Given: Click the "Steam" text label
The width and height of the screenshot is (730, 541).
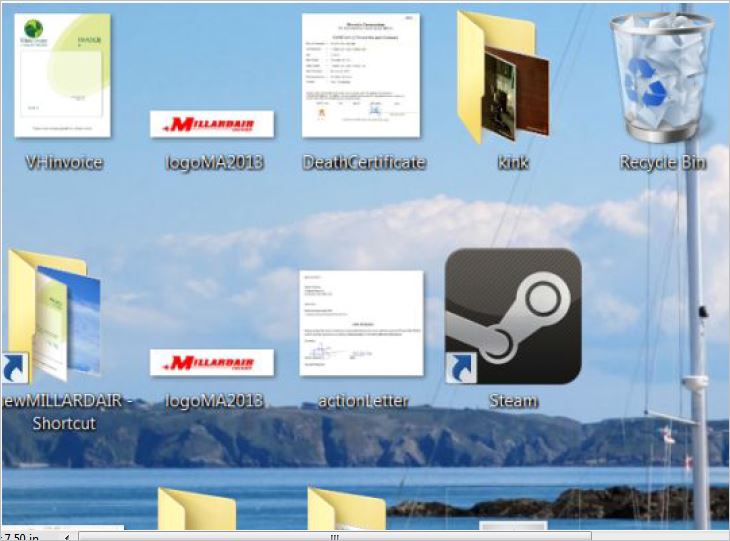Looking at the screenshot, I should 513,401.
